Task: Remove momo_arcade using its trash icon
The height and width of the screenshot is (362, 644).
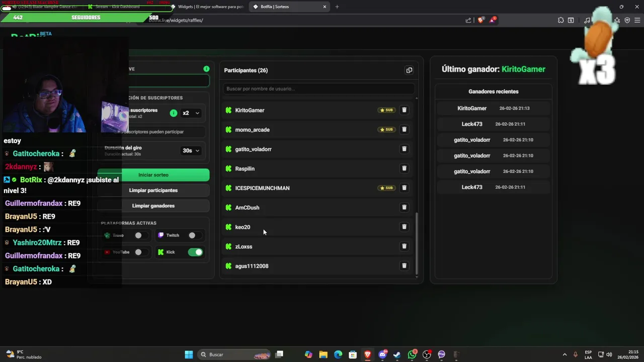Action: click(x=404, y=129)
